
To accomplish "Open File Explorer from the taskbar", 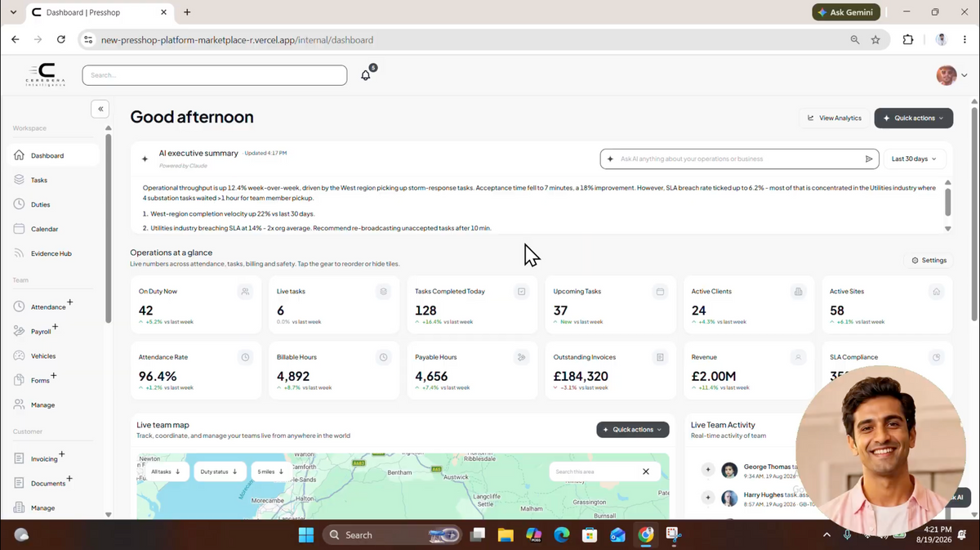I will (x=506, y=535).
